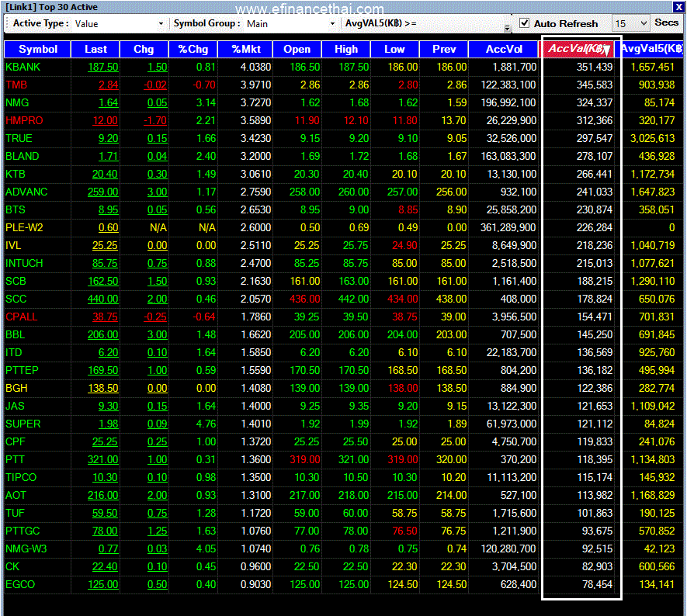
Task: Sort by the %Chg column header
Action: [193, 49]
